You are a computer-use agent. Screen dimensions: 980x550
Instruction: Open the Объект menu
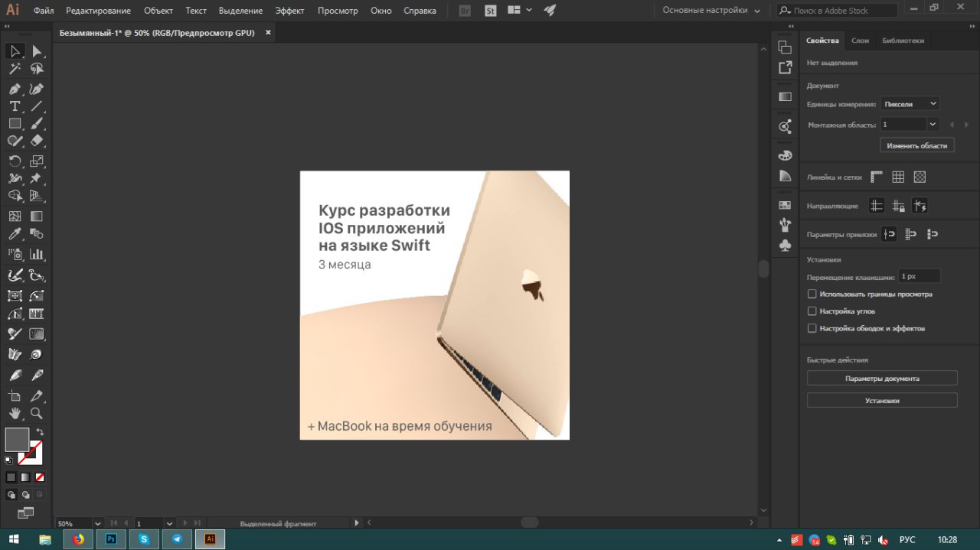pos(158,11)
